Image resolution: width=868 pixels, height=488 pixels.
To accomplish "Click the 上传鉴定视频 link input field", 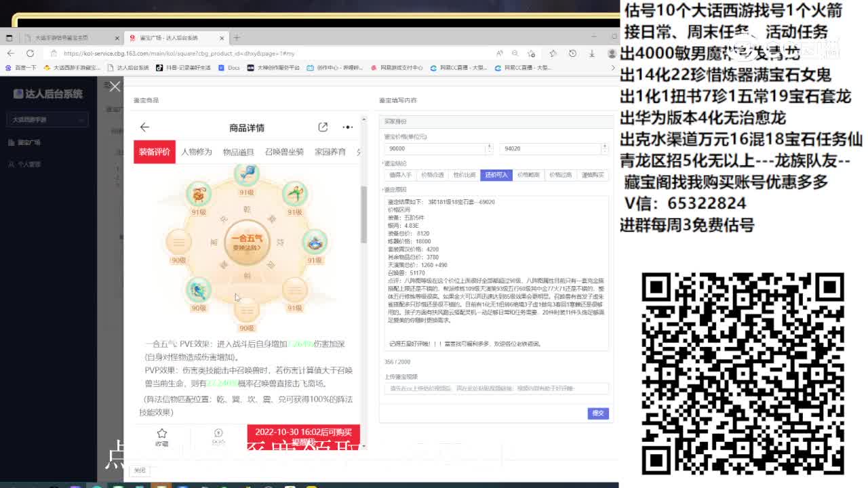I will click(496, 388).
